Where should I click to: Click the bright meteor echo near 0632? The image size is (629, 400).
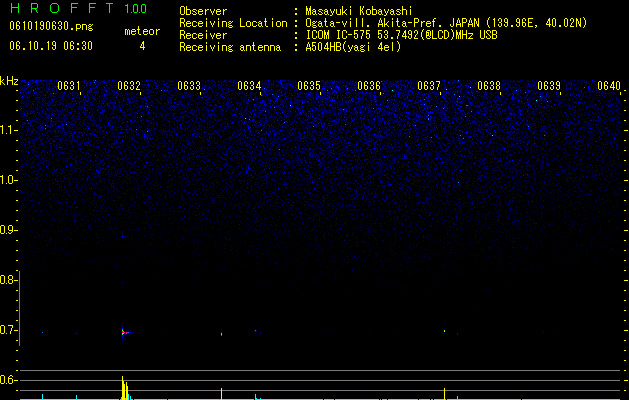click(125, 332)
